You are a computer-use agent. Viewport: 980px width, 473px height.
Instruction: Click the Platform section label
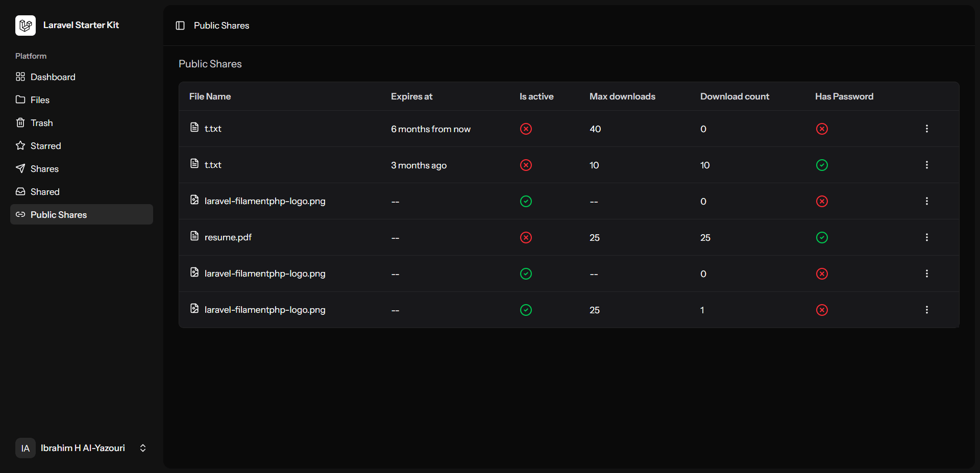coord(31,56)
